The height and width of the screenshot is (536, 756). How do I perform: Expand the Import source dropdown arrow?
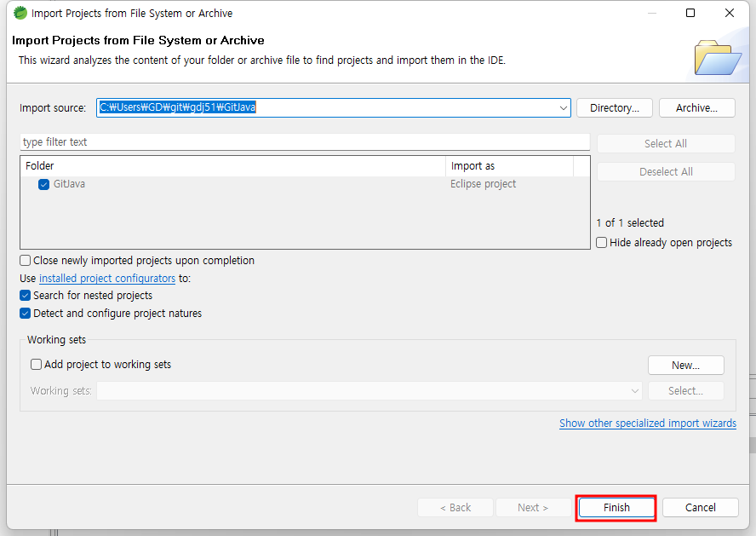pos(563,107)
